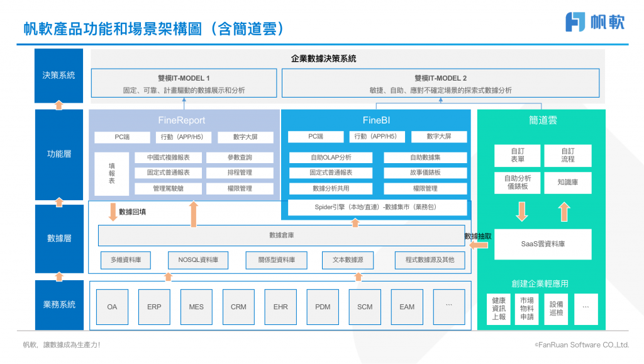Click the Spider引擎 data mart box
The height and width of the screenshot is (364, 644).
pos(377,207)
